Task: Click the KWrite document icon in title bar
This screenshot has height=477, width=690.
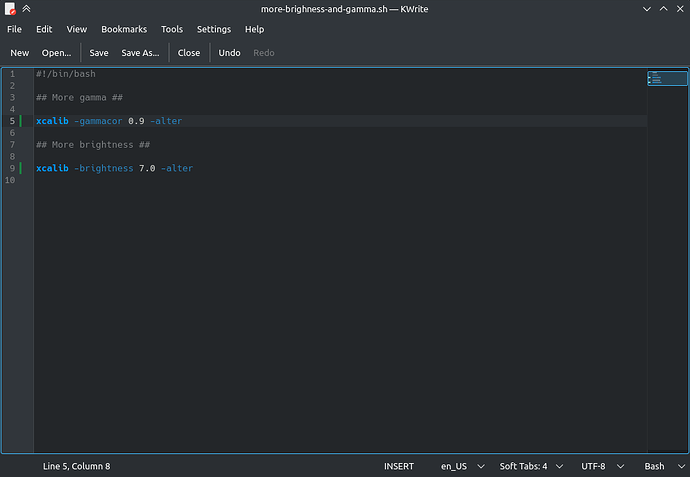Action: point(10,9)
